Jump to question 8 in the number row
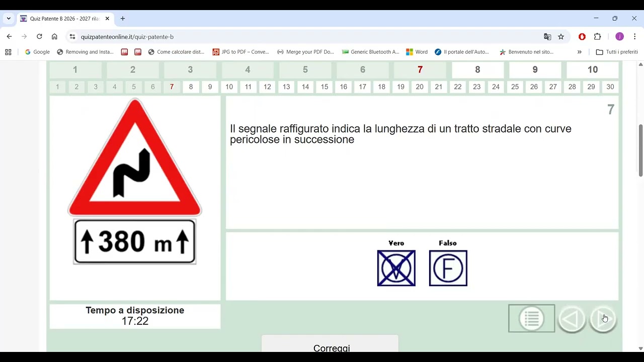Image resolution: width=644 pixels, height=362 pixels. (191, 87)
